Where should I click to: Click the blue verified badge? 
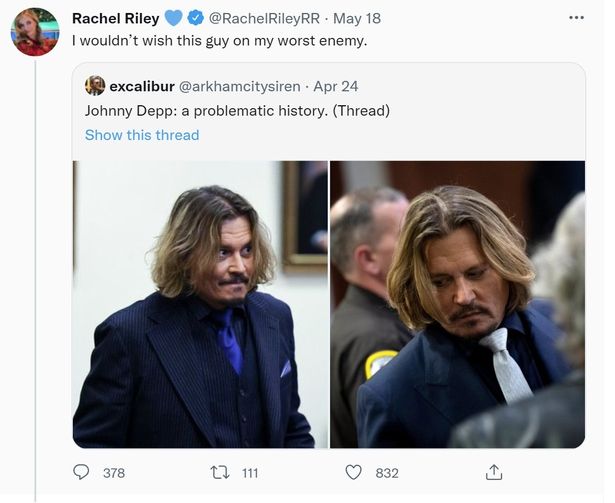[195, 18]
